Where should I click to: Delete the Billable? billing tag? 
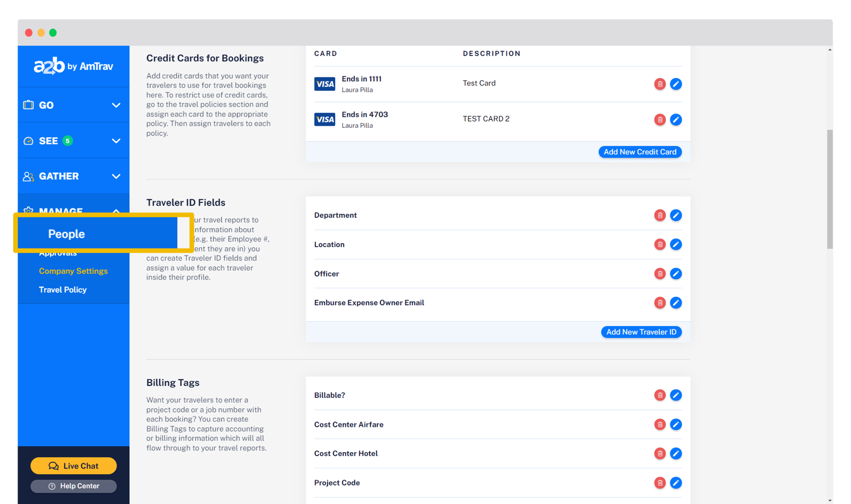(660, 395)
